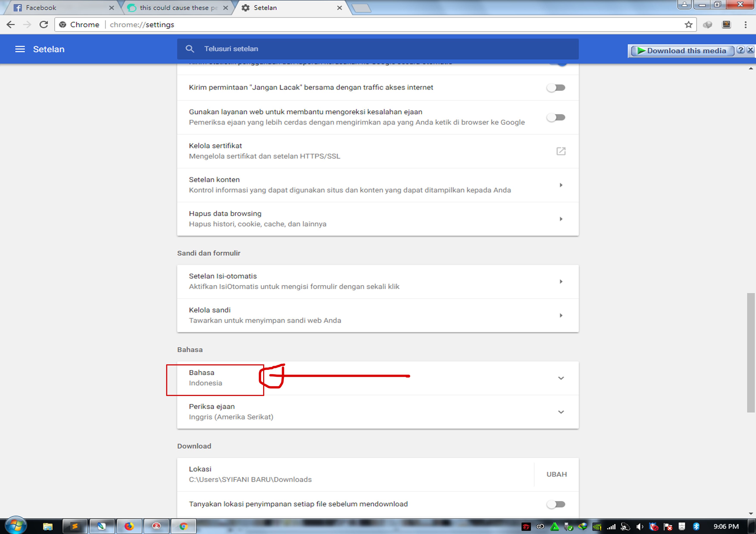Click the Download this media button
The height and width of the screenshot is (534, 756).
click(682, 51)
